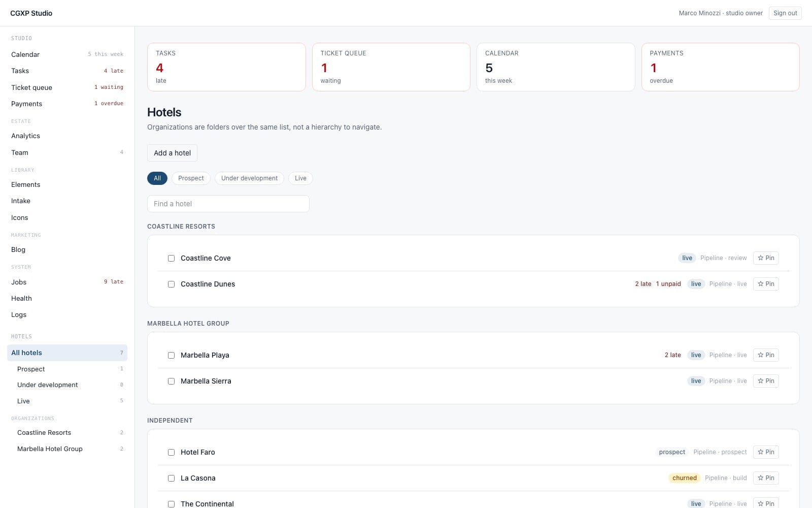Tick the Coastline Cove checkbox
812x508 pixels.
coord(171,258)
